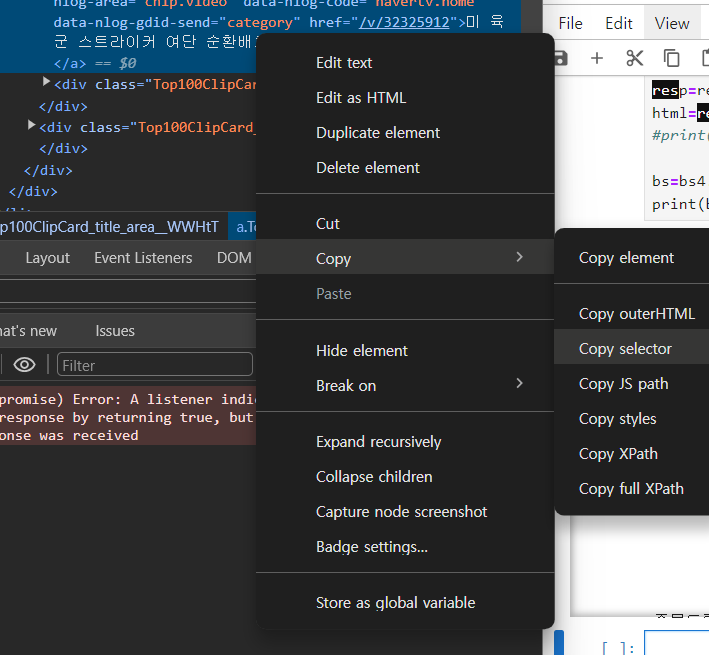Click the 'html=' code line in Jupyter

click(680, 113)
